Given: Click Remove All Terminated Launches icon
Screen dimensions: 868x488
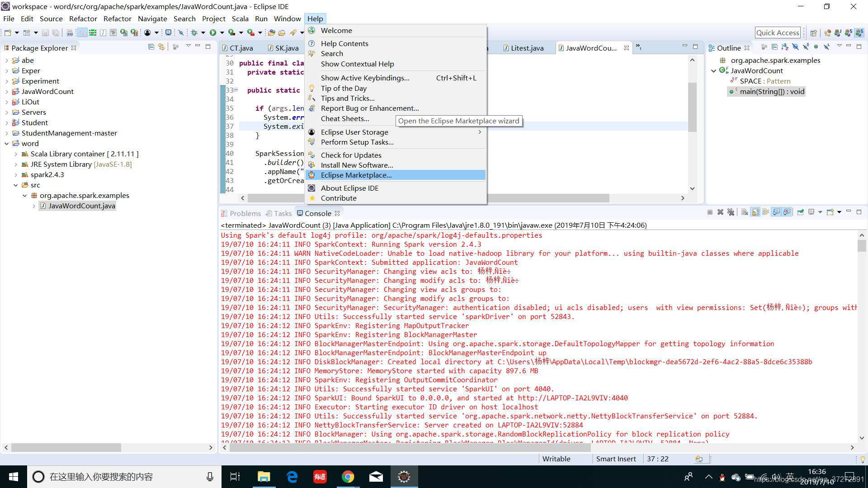Looking at the screenshot, I should pos(731,212).
